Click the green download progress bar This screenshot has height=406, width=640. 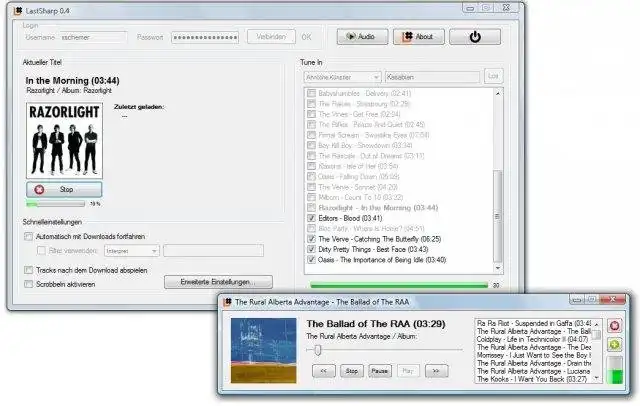click(x=399, y=285)
